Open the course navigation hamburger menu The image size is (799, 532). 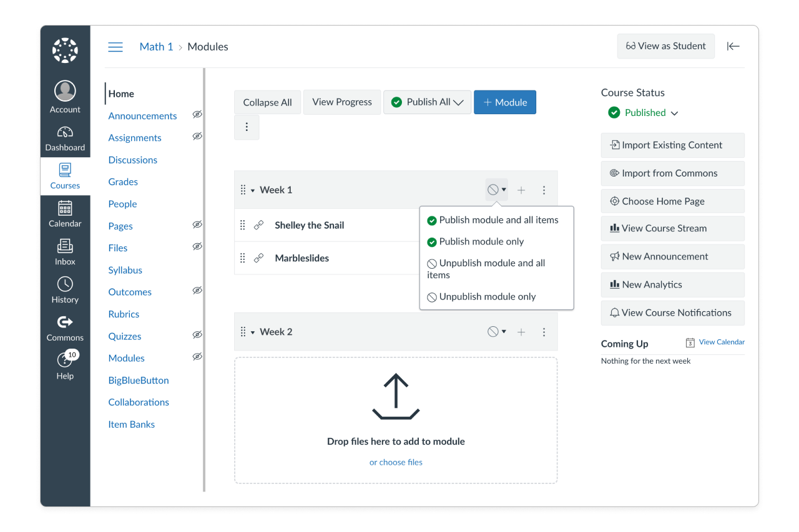pos(115,46)
